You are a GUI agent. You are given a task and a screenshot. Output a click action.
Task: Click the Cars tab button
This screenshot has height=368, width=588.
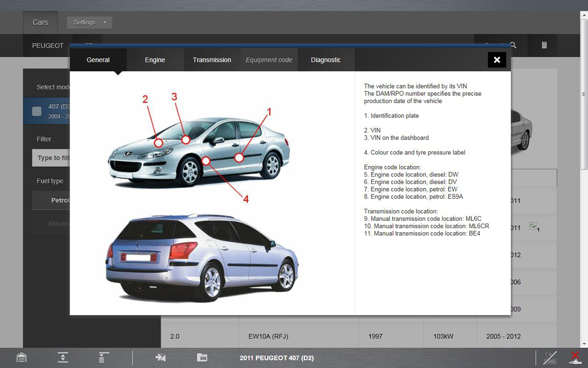click(x=40, y=22)
